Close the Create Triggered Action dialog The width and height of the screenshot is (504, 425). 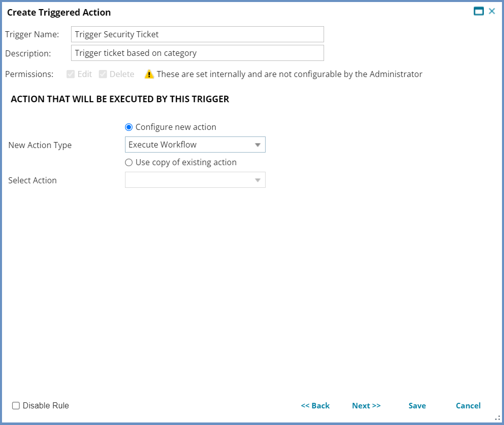tap(492, 11)
